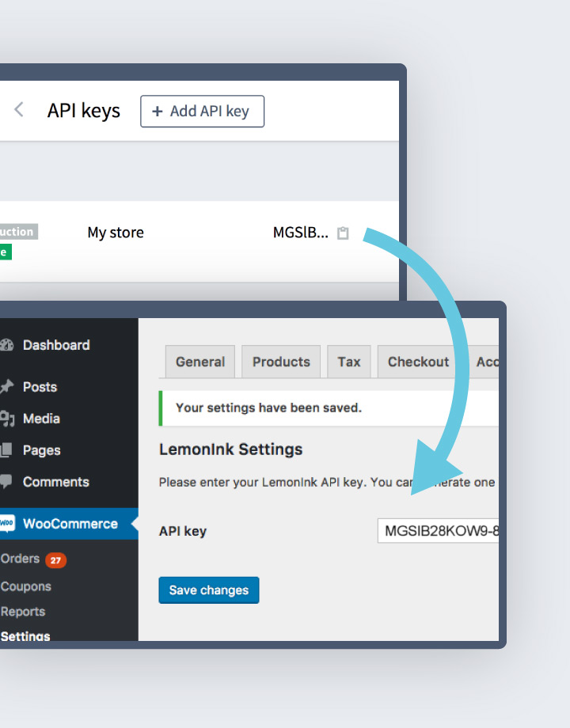The height and width of the screenshot is (728, 570).
Task: Click the back chevron beside API keys
Action: [x=20, y=110]
